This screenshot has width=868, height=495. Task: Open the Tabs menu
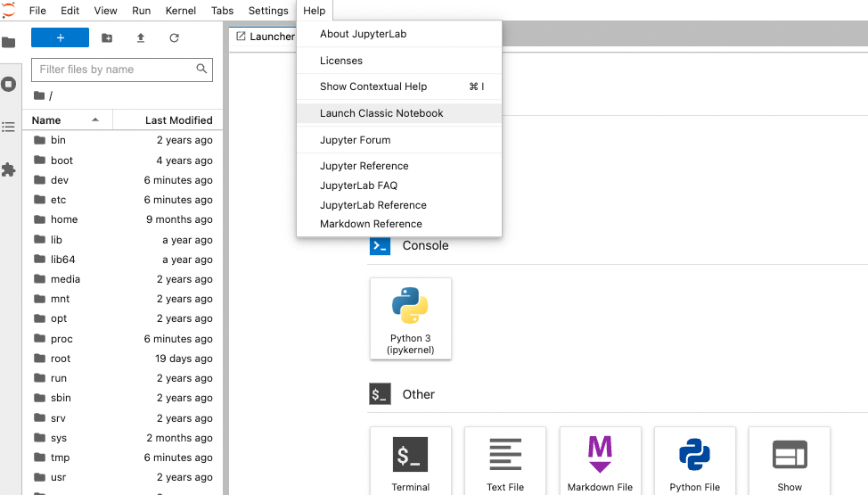(222, 11)
